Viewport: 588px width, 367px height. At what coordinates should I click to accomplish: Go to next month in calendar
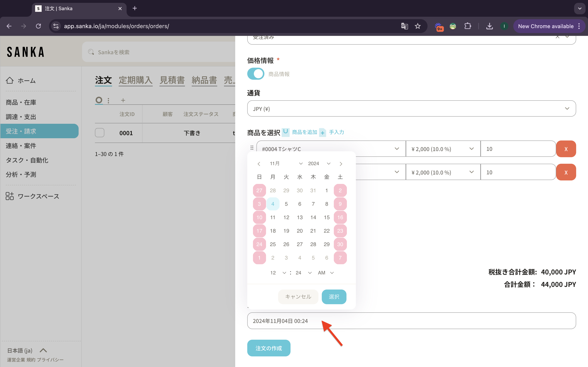(x=341, y=164)
